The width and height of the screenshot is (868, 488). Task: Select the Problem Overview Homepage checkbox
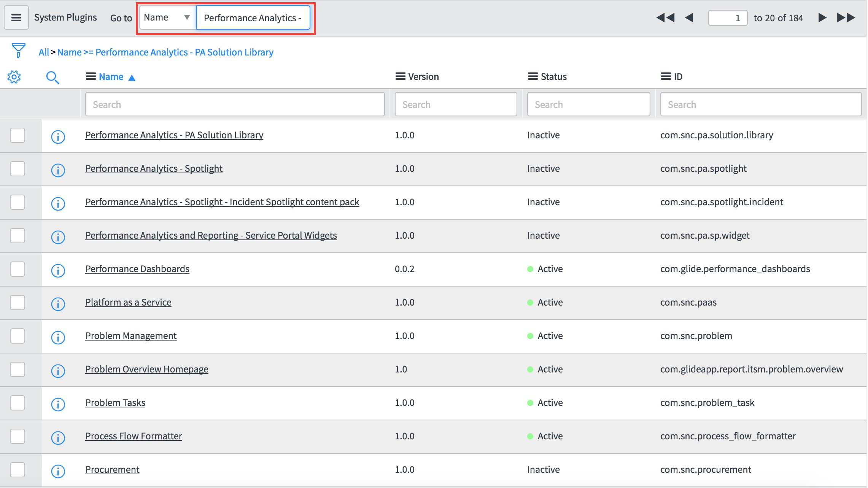click(x=17, y=369)
